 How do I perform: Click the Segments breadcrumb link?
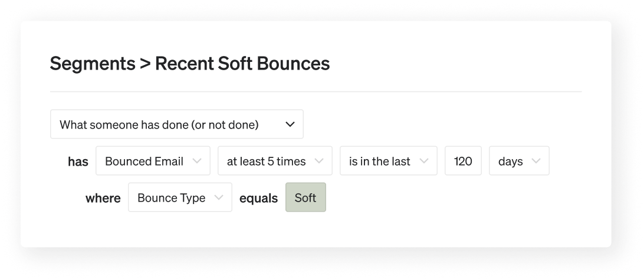93,64
